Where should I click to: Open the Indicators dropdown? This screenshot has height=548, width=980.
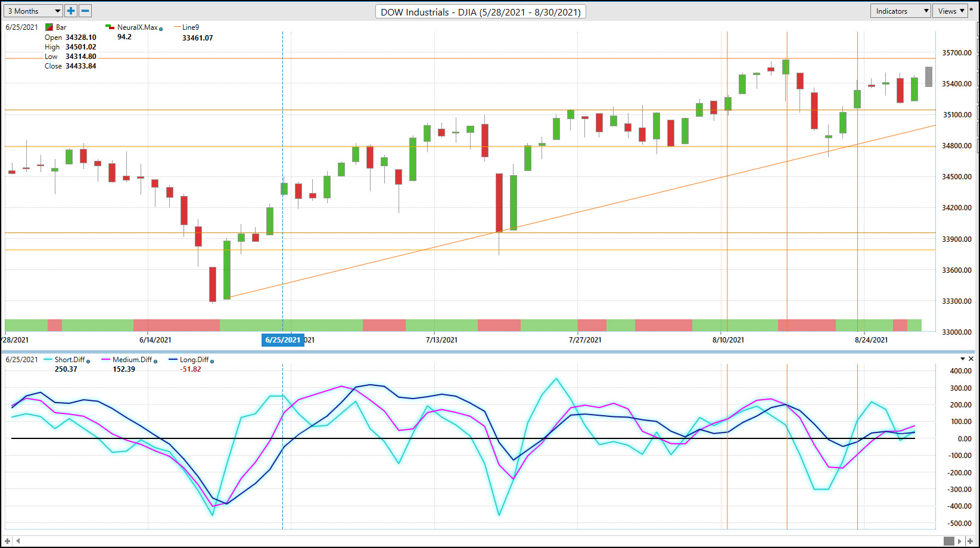pyautogui.click(x=900, y=11)
